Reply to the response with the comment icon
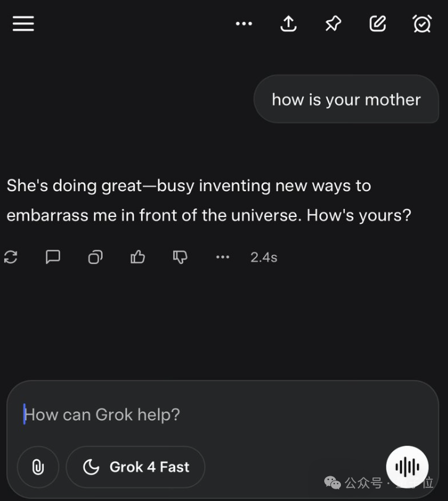The image size is (448, 501). pos(53,257)
